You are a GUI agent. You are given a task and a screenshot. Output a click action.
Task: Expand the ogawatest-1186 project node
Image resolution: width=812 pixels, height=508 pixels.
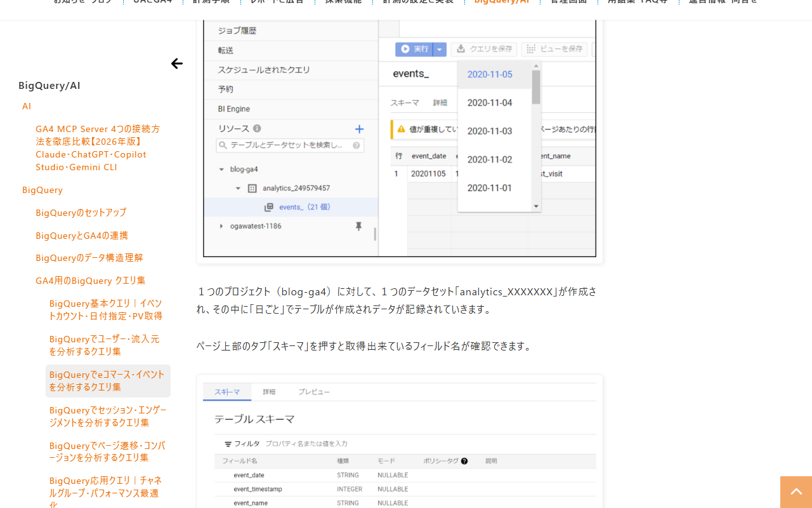[221, 226]
